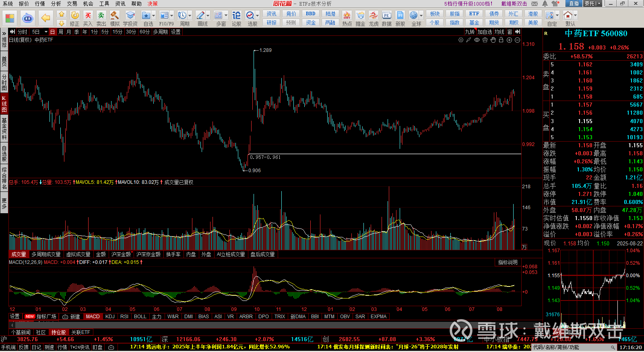Open the 掘金 icon
The height and width of the screenshot is (352, 644).
click(x=360, y=16)
